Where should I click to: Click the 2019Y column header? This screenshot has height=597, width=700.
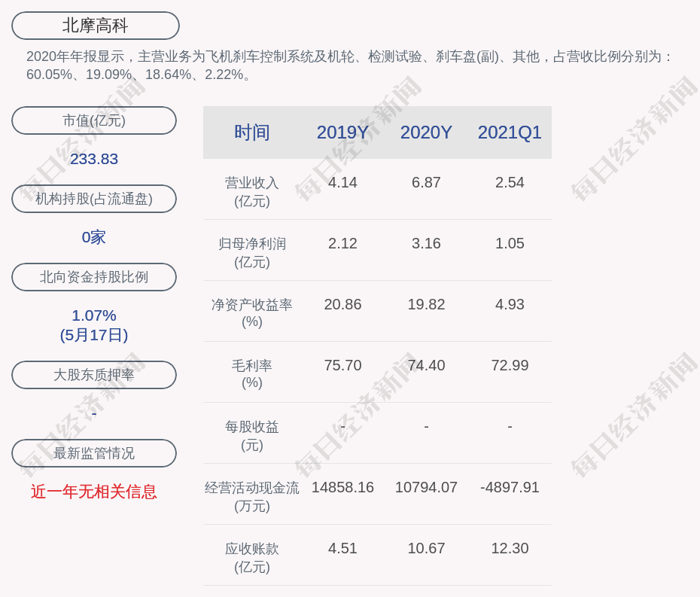tap(342, 132)
